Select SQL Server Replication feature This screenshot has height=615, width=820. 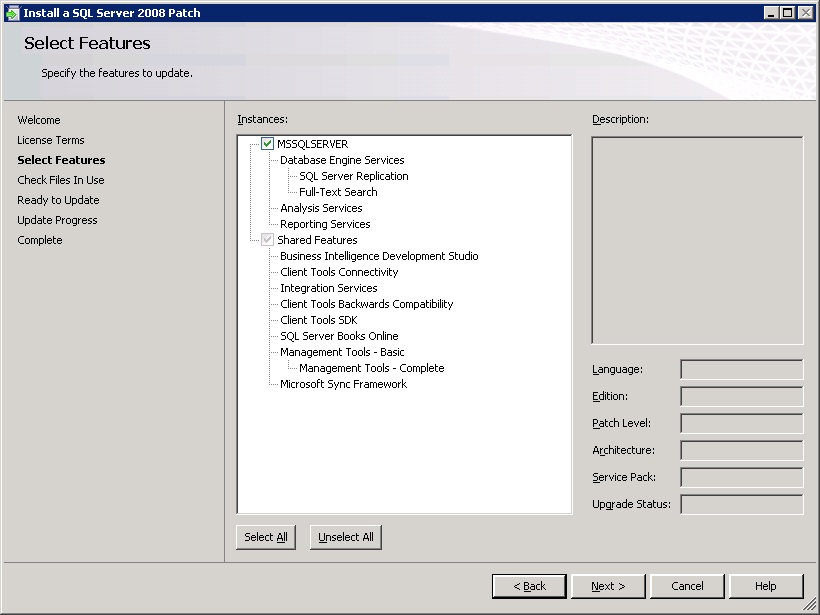[354, 176]
